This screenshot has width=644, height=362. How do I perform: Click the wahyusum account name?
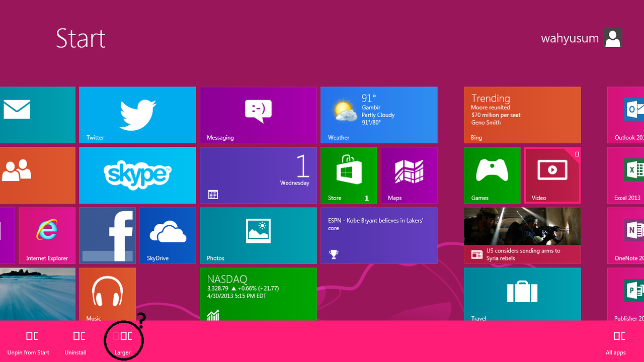[570, 39]
